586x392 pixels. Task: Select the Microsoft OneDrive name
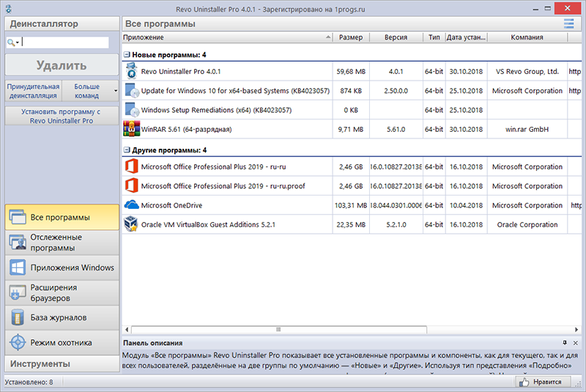pyautogui.click(x=171, y=205)
